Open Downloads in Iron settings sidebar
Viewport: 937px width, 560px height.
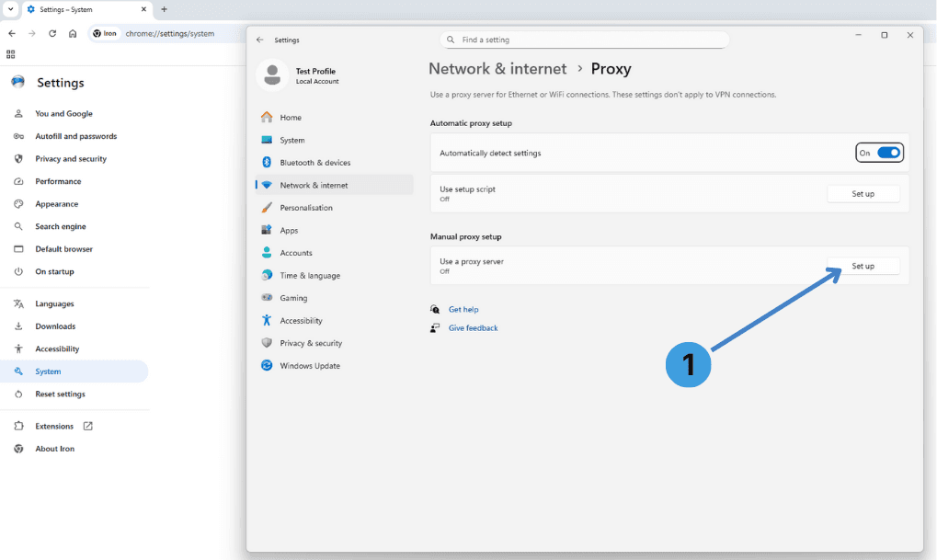coord(55,326)
